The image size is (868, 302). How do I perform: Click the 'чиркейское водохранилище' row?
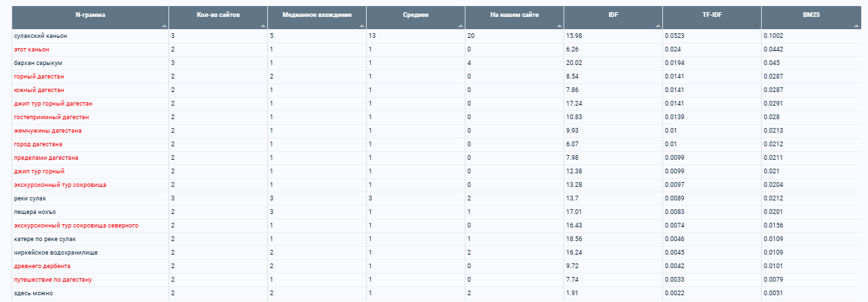(x=433, y=253)
